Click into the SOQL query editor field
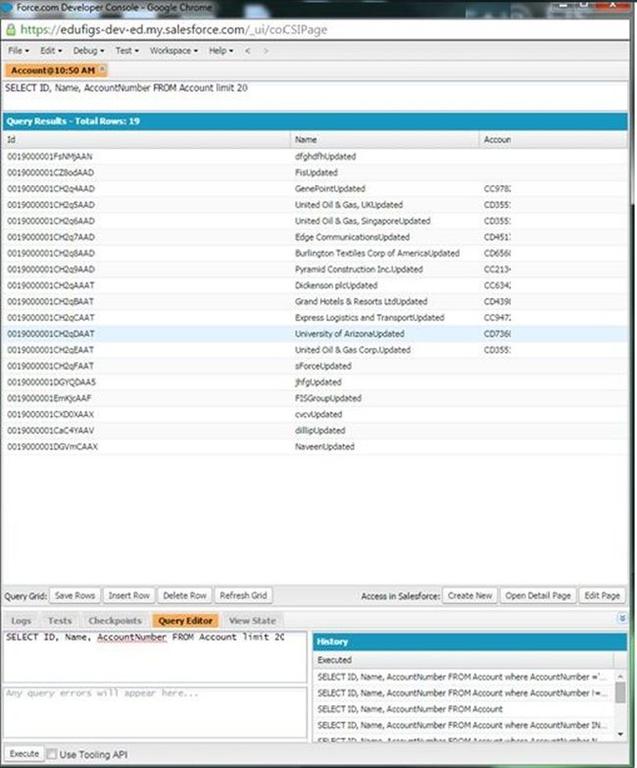This screenshot has height=768, width=637. pos(155,657)
